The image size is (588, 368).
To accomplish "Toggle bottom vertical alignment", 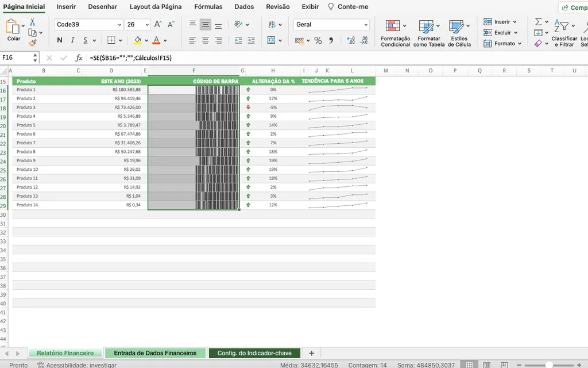I will tap(218, 24).
